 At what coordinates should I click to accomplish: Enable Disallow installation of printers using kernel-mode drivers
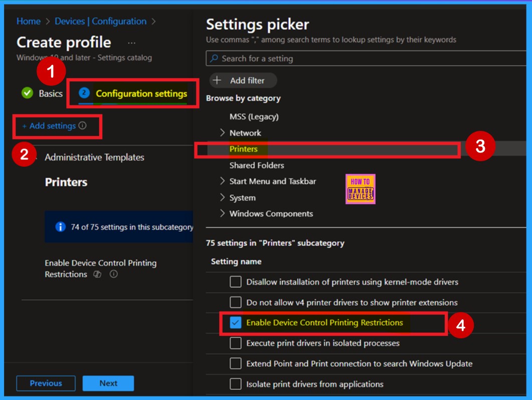click(235, 282)
